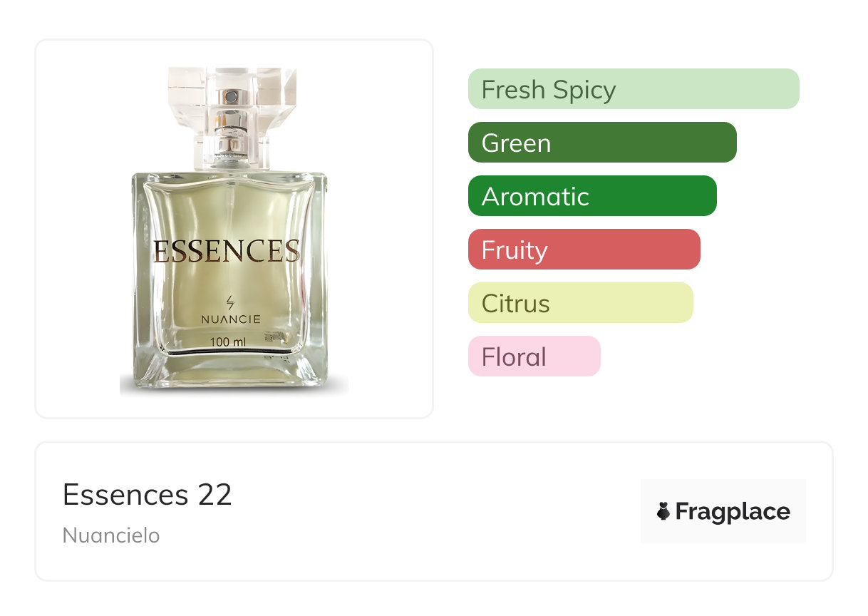The image size is (868, 616).
Task: Click the NUANCIE brand name on bottle
Action: coord(230,320)
